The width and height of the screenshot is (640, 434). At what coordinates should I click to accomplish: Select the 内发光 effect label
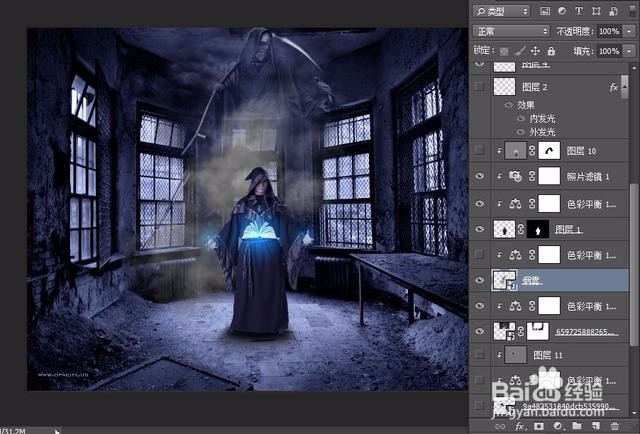tap(542, 119)
